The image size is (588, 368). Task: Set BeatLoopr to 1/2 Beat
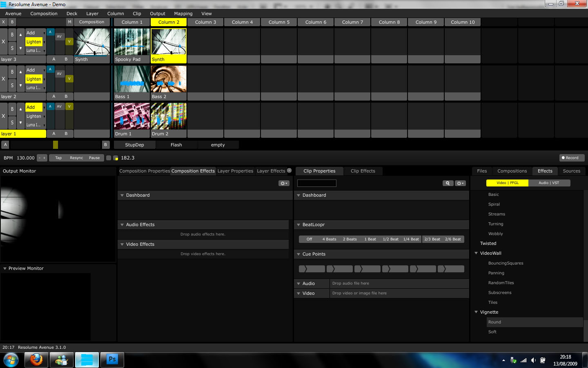click(390, 239)
